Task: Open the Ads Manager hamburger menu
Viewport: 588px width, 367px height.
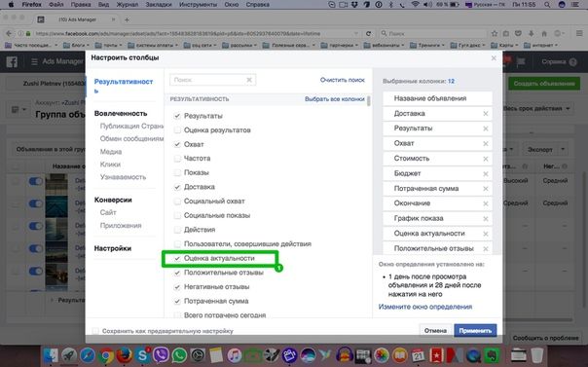Action: coord(34,61)
